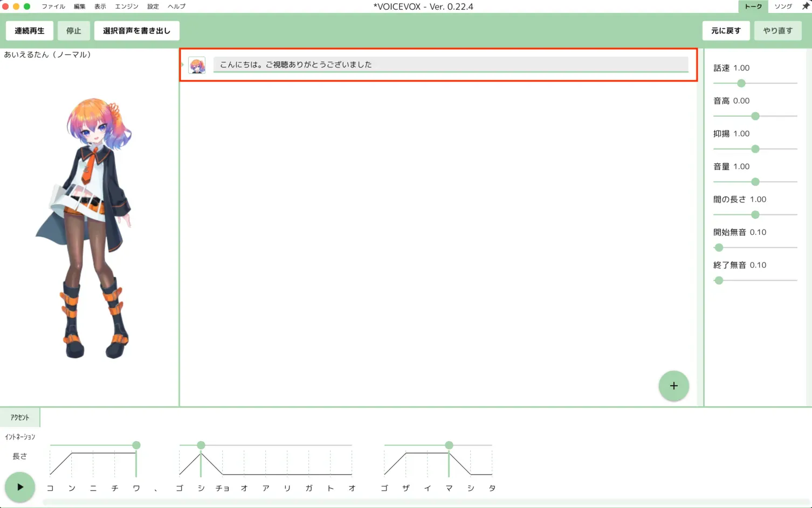Click the 連続再生 button
Screen dimensions: 812x508
click(30, 31)
